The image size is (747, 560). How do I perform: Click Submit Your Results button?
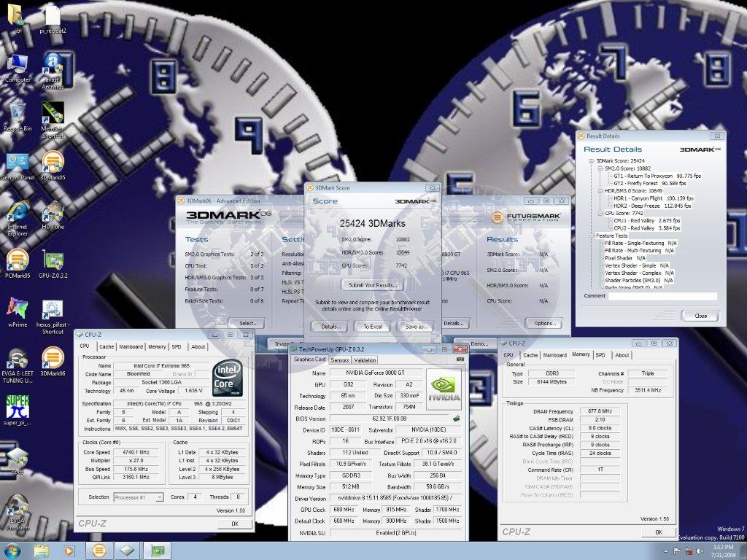pyautogui.click(x=372, y=285)
